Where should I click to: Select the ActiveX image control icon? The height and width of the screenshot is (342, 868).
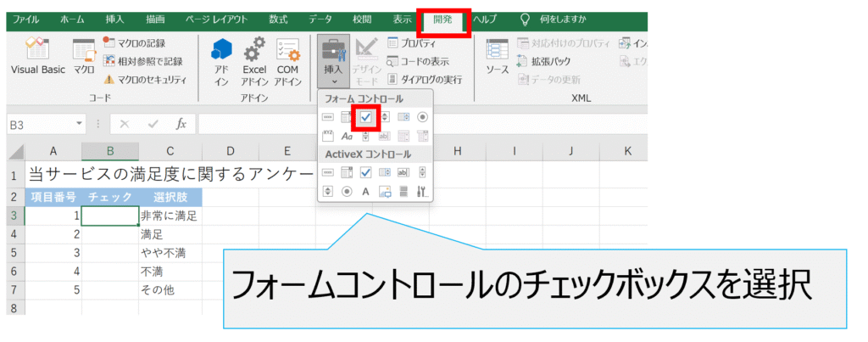[x=385, y=192]
